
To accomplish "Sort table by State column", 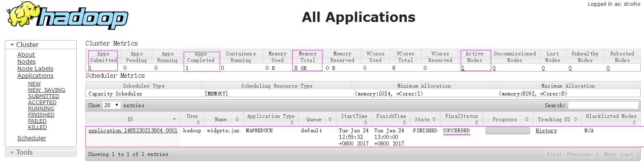I will [425, 119].
